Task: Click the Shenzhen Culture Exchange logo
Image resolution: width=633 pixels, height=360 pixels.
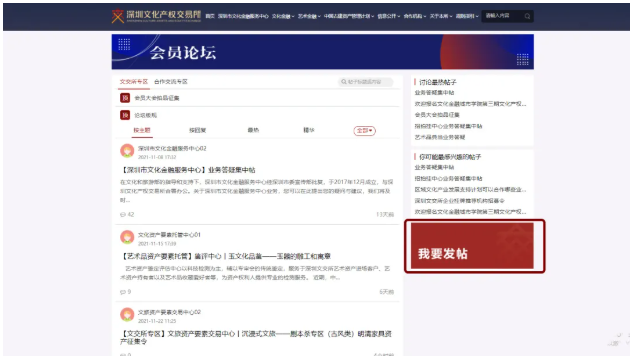Action: pos(156,16)
